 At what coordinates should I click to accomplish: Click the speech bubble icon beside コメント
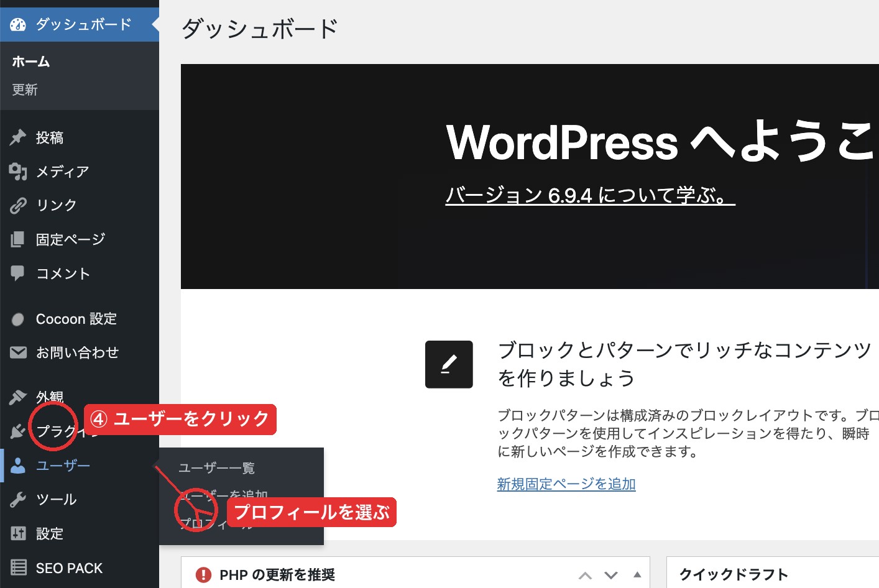(x=18, y=273)
